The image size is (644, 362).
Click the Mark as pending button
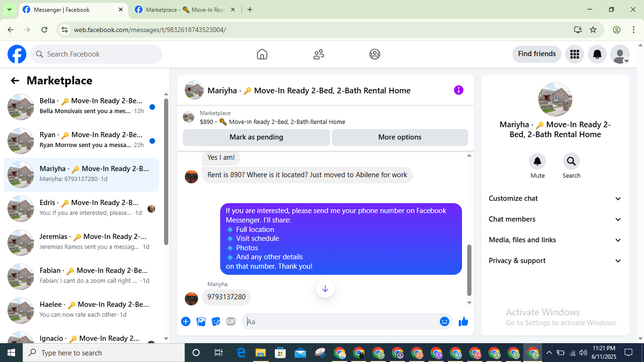pos(256,137)
